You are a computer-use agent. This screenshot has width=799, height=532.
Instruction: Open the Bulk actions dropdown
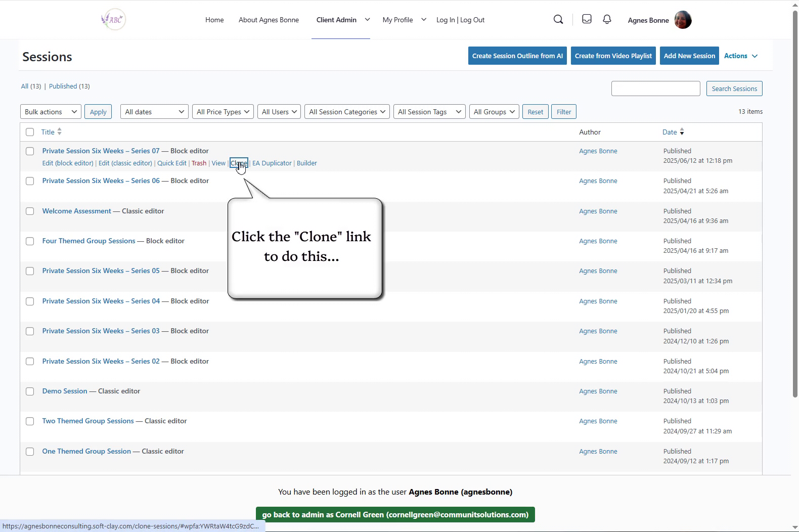click(x=51, y=112)
